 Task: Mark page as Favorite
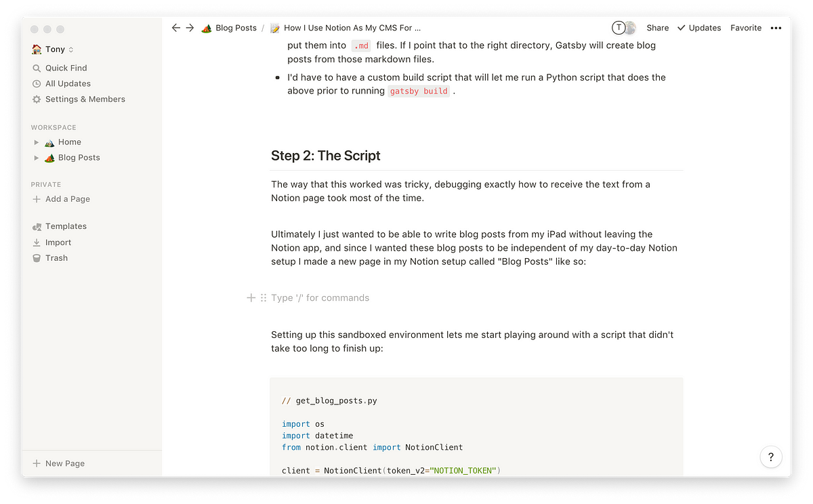pyautogui.click(x=746, y=28)
